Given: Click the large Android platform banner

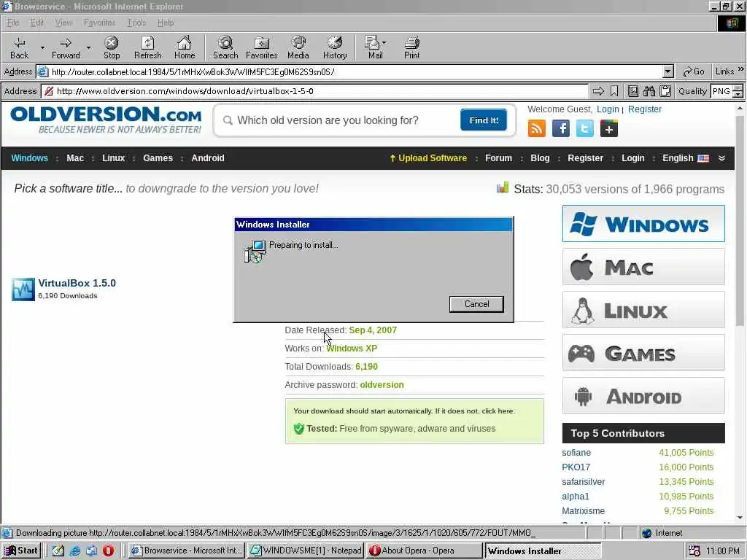Looking at the screenshot, I should [643, 396].
